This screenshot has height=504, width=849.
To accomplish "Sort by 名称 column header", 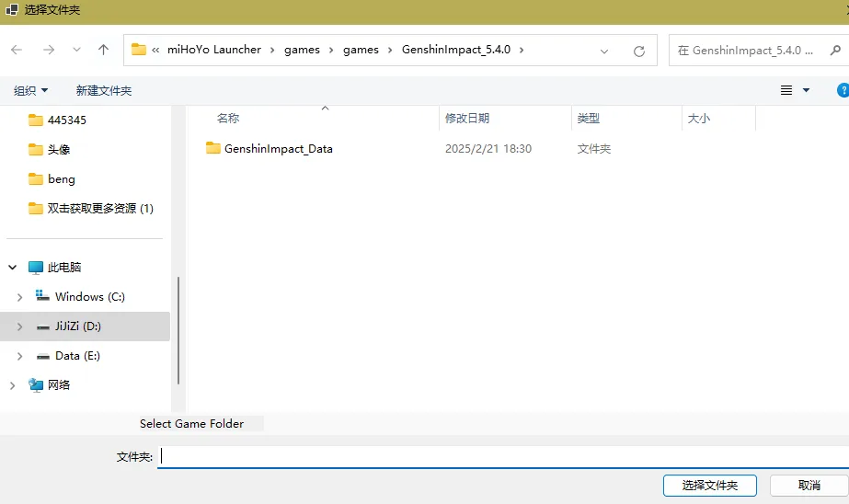I will point(228,118).
